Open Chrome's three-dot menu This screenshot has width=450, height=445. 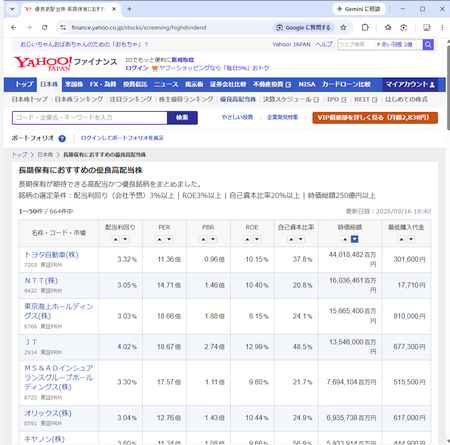[442, 28]
